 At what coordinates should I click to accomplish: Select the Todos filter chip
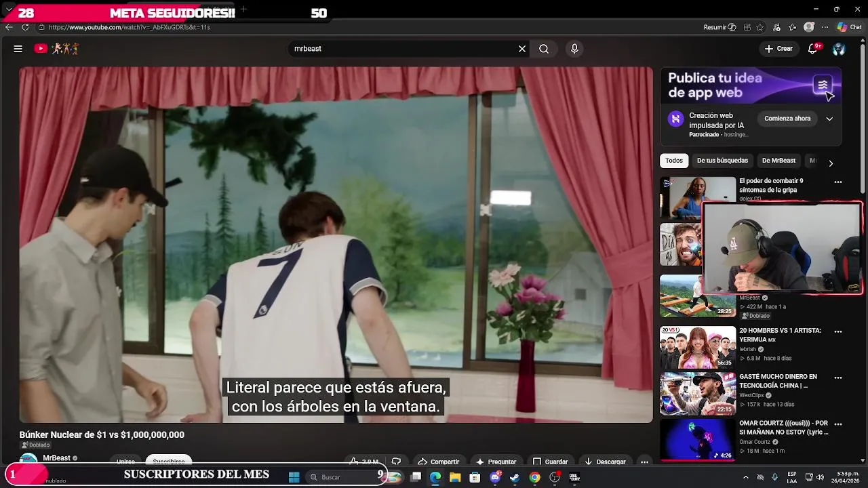pos(674,161)
